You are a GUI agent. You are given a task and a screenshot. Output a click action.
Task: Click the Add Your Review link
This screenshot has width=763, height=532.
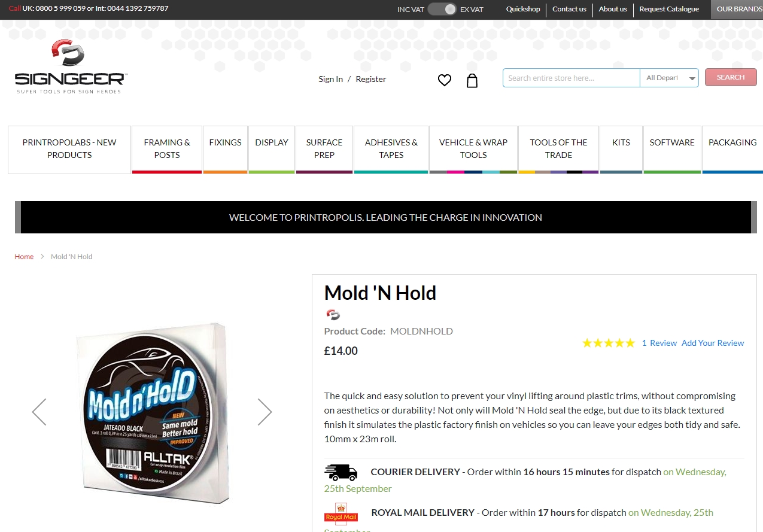pos(713,343)
